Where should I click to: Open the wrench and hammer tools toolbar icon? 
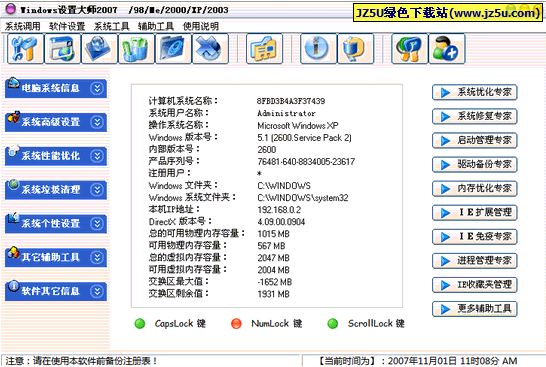[25, 49]
